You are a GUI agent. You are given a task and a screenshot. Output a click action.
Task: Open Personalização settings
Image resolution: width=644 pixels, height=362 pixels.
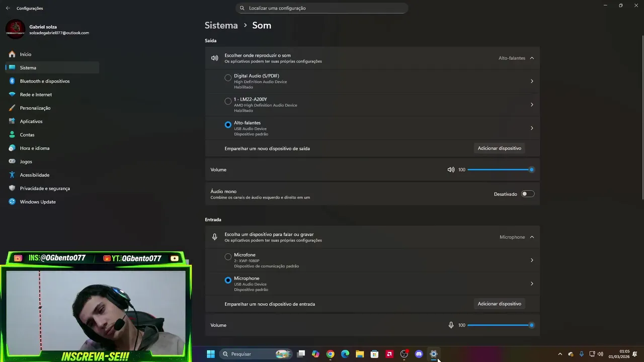[x=52, y=108]
